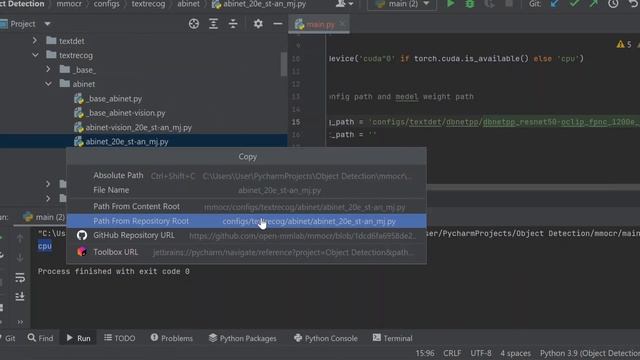Click the up arrow in the Run panel

[x=20, y=239]
